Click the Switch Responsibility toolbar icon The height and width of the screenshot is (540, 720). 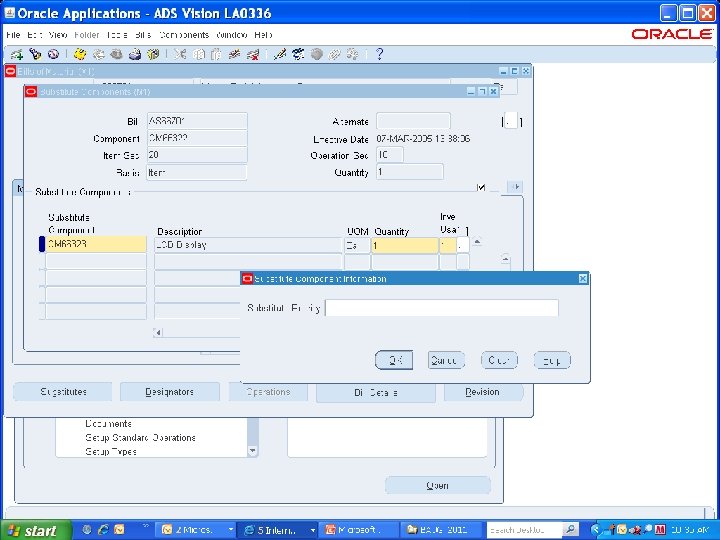tap(116, 55)
